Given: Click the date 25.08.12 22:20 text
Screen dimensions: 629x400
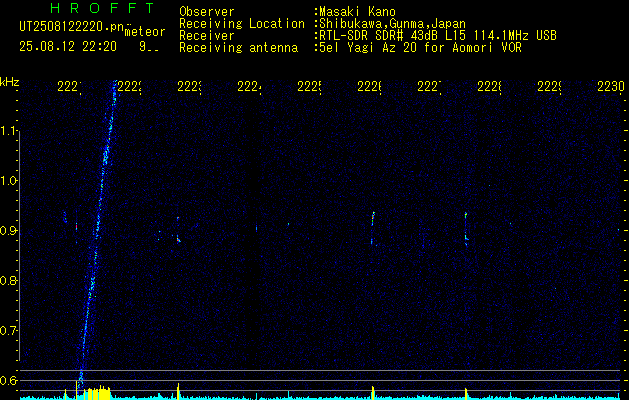Looking at the screenshot, I should (68, 47).
